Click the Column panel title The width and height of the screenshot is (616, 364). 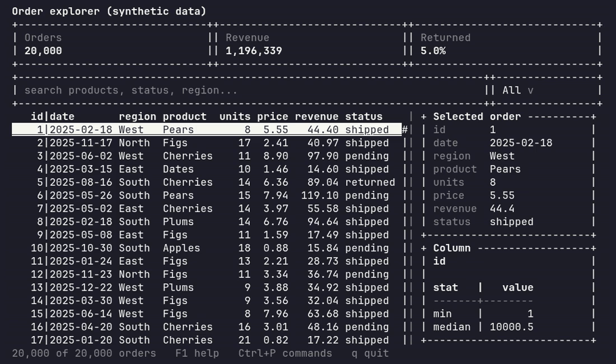[452, 248]
